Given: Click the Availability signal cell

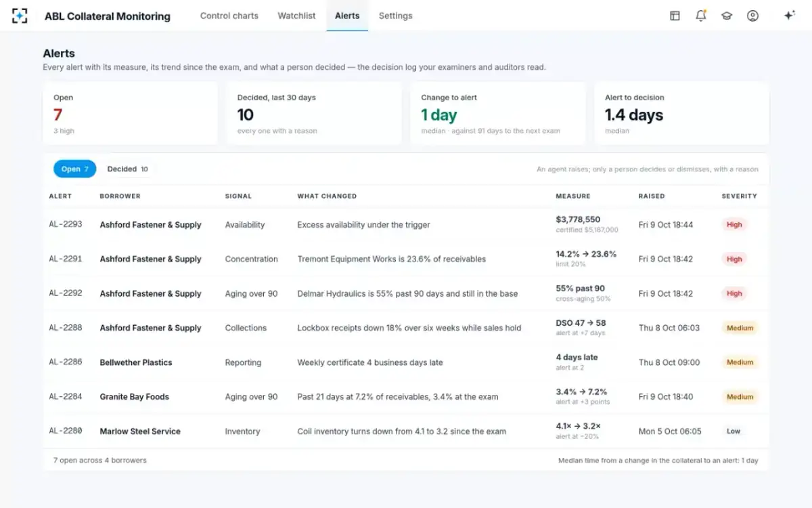Looking at the screenshot, I should [x=245, y=225].
